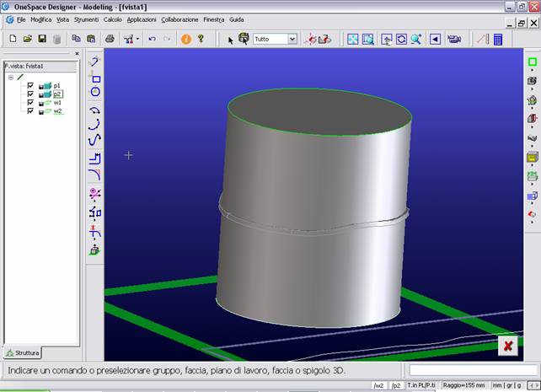Click the measure distance icon

click(483, 39)
